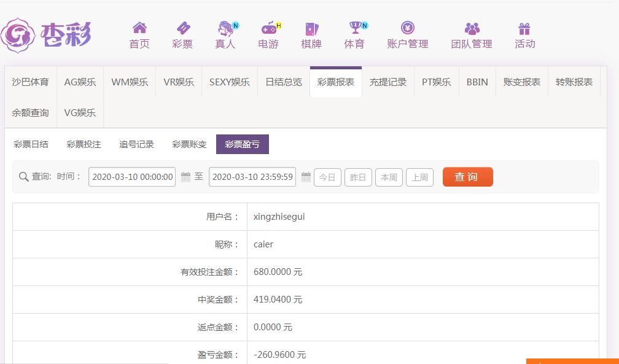The image size is (619, 364).
Task: Click the start time input field
Action: tap(132, 177)
